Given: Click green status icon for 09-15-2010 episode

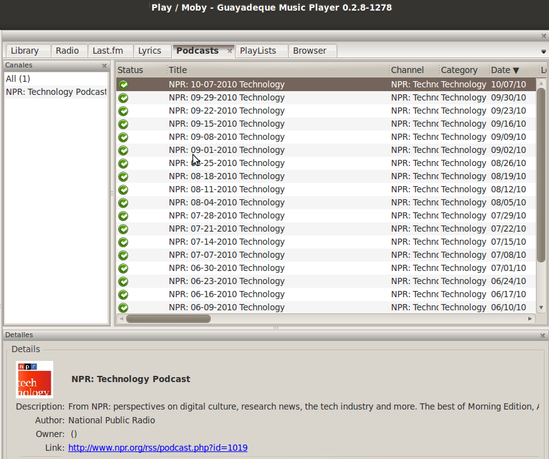Looking at the screenshot, I should pos(123,124).
